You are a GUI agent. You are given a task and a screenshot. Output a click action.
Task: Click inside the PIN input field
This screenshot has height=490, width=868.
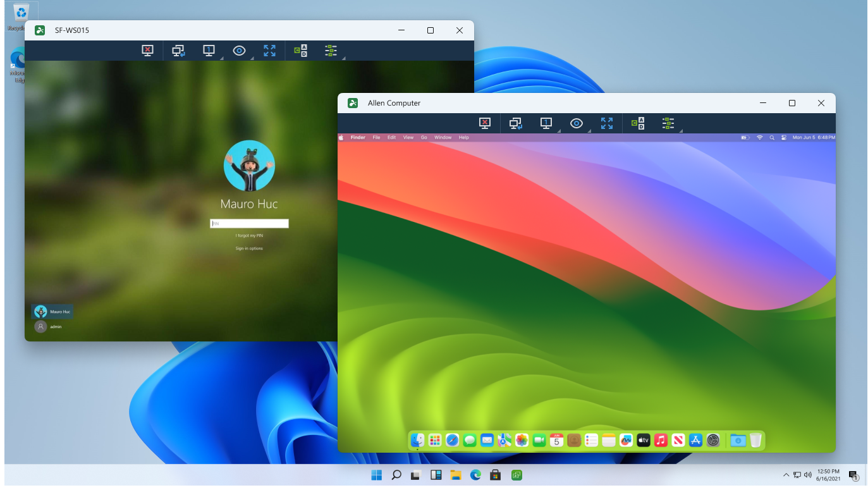[x=249, y=223]
